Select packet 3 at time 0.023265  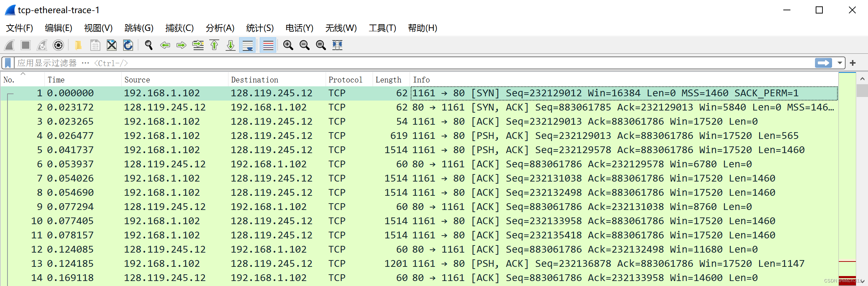419,122
